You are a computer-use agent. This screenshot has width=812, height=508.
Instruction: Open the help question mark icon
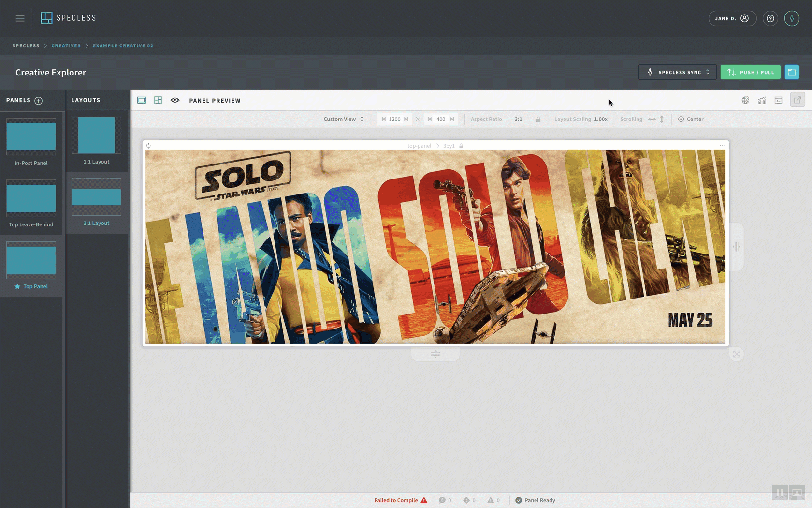770,18
